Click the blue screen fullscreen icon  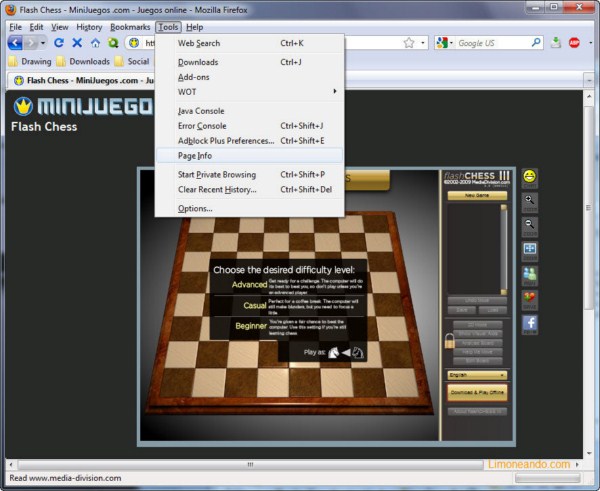click(x=530, y=251)
